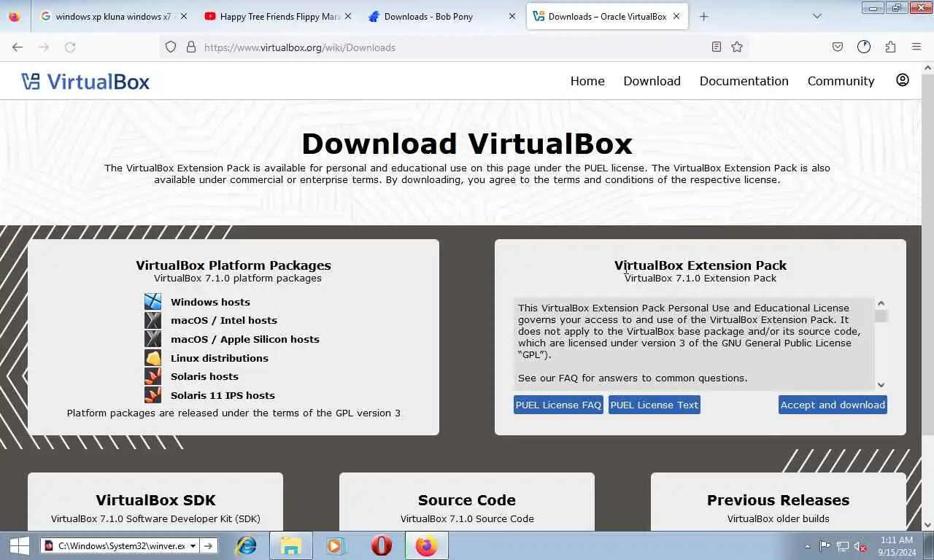
Task: Click the Solaris hosts icon
Action: (153, 376)
